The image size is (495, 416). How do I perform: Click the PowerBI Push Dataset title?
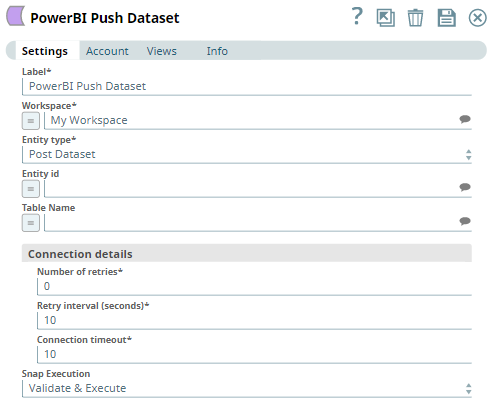(105, 18)
